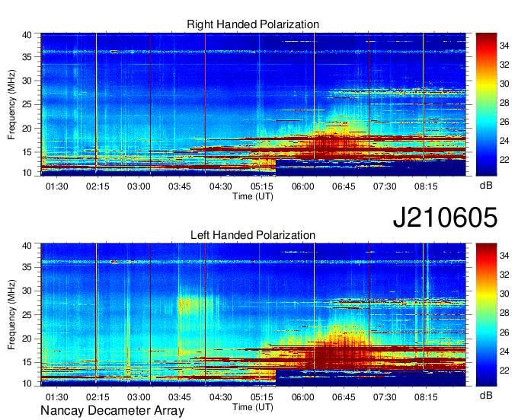
Task: Select the 22 dB value on Left Handed color bar
Action: 504,371
